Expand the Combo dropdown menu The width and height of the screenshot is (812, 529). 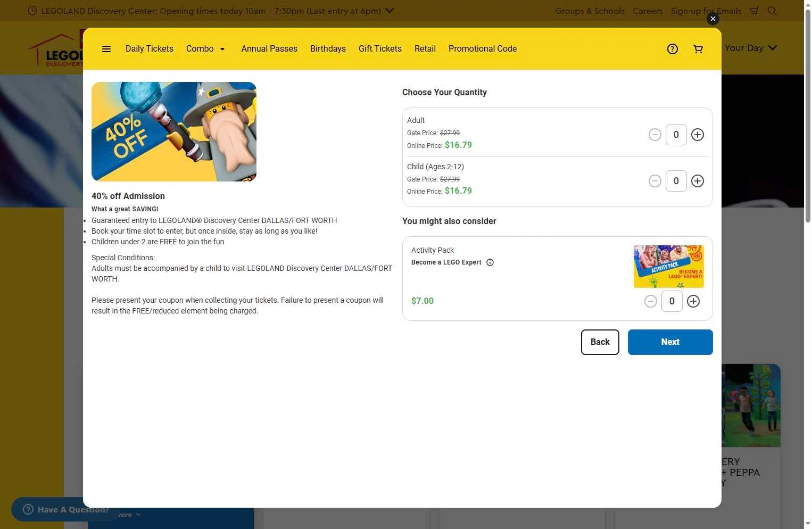tap(206, 49)
